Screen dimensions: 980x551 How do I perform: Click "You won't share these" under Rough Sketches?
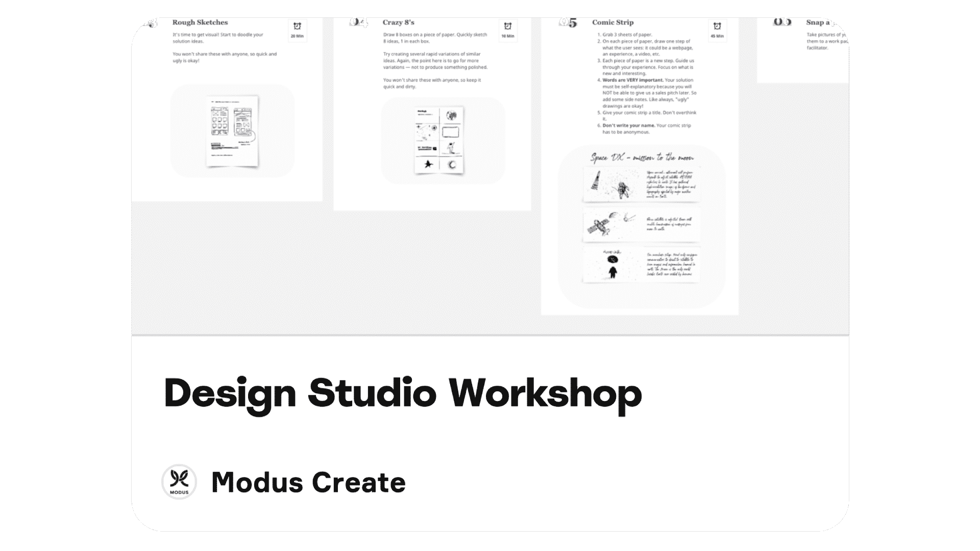pos(225,57)
